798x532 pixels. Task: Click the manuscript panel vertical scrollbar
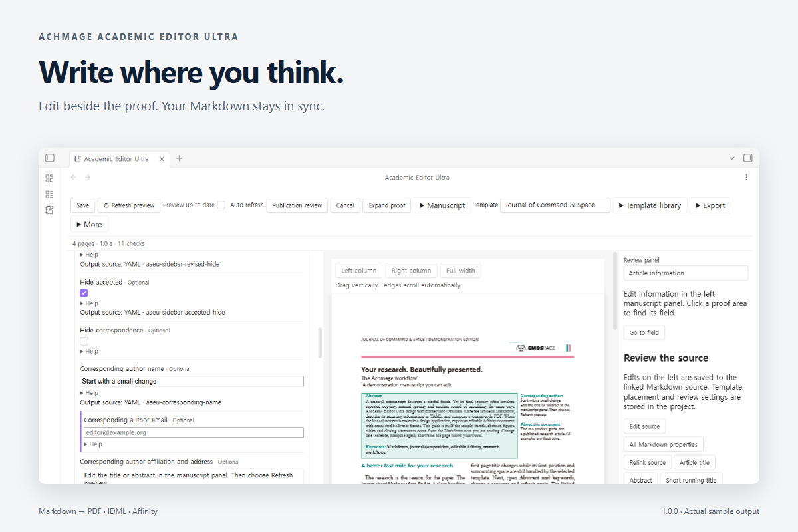pyautogui.click(x=320, y=342)
